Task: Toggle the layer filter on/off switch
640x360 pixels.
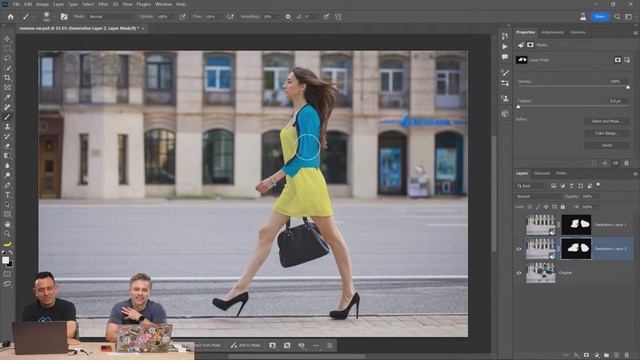Action: (x=598, y=184)
